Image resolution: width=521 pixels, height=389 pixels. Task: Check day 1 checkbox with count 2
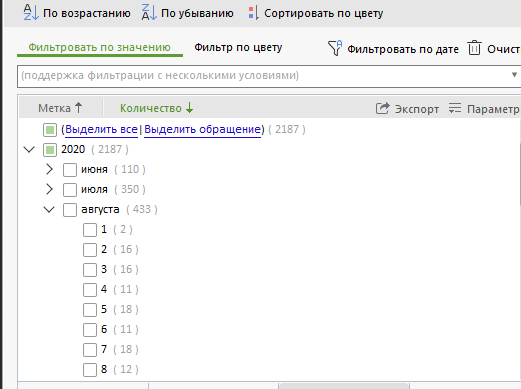(x=90, y=230)
